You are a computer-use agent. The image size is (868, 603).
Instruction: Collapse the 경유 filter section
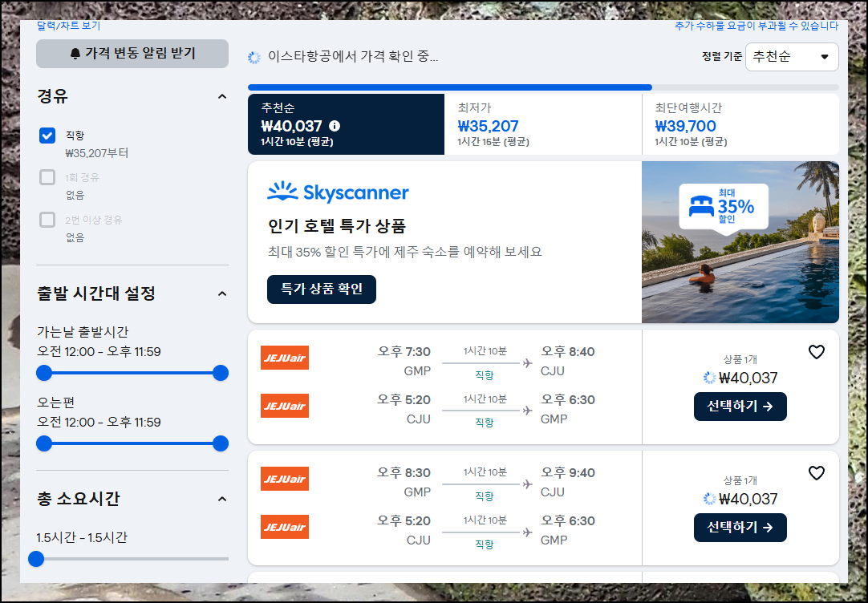point(222,96)
